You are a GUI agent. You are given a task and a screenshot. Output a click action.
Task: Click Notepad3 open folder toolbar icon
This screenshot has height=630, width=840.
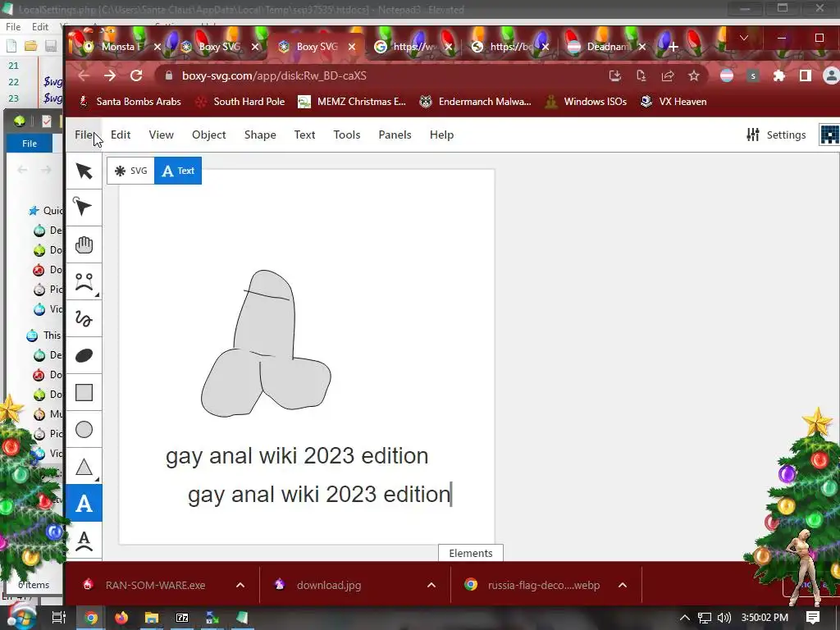point(30,46)
